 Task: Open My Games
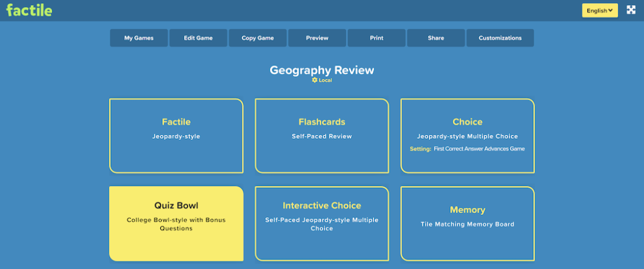138,38
